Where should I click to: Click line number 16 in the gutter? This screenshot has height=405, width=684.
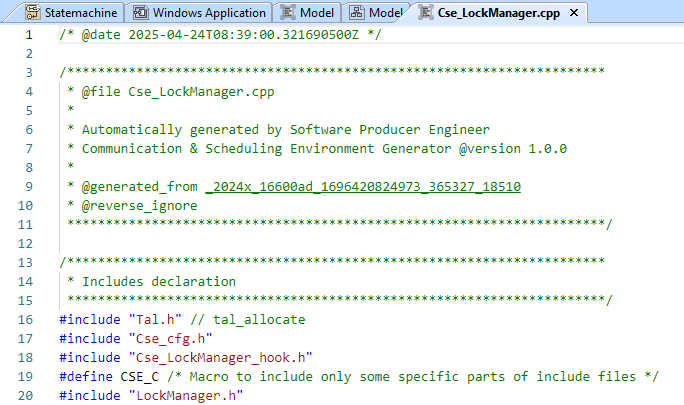click(25, 320)
